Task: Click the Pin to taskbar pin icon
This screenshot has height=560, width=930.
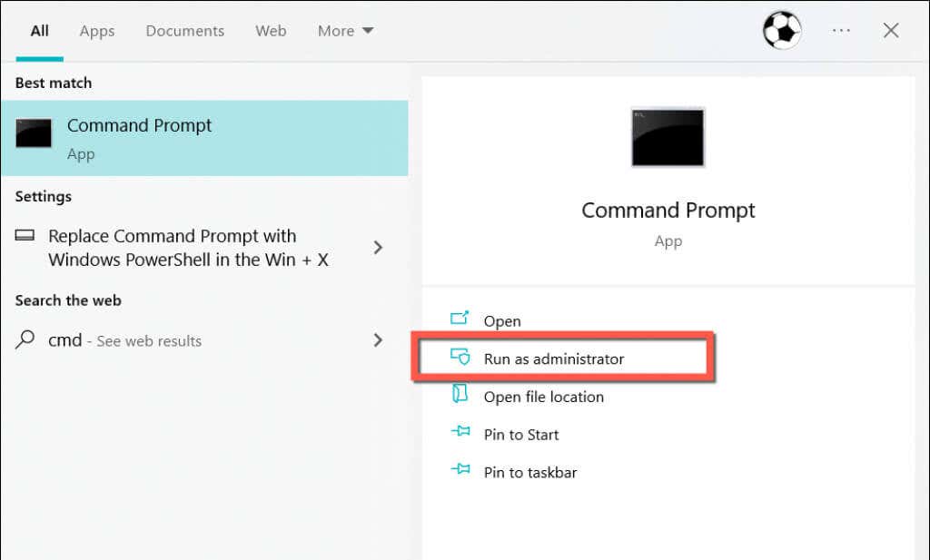Action: coord(460,471)
